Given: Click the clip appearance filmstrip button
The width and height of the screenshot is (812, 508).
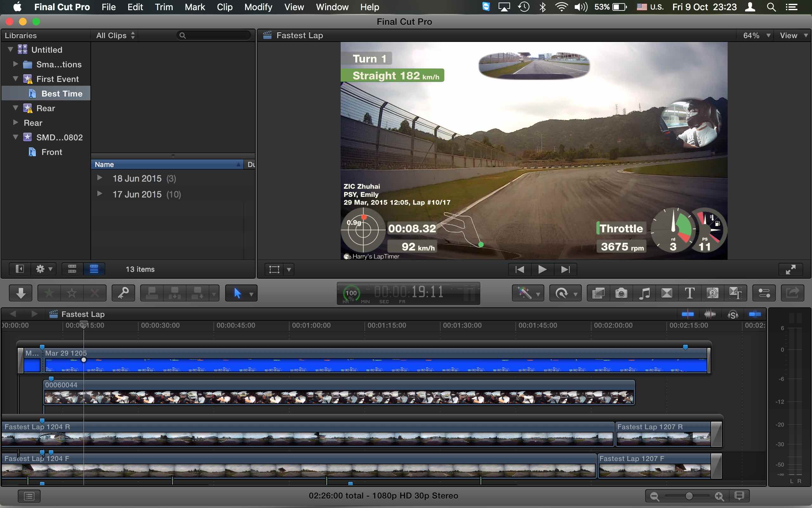Looking at the screenshot, I should (x=739, y=496).
